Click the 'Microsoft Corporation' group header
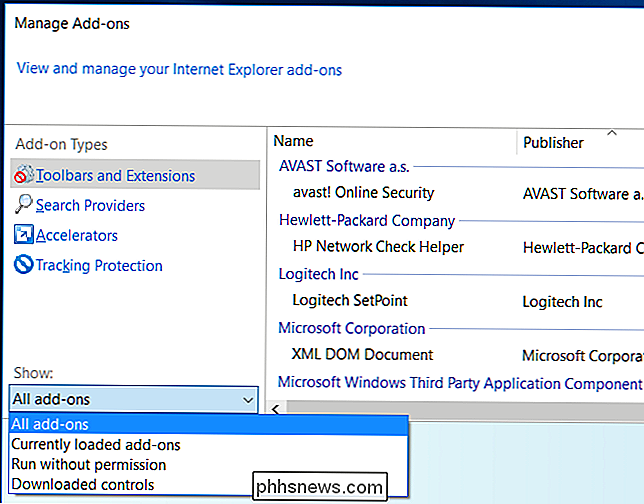Image resolution: width=644 pixels, height=504 pixels. tap(352, 329)
